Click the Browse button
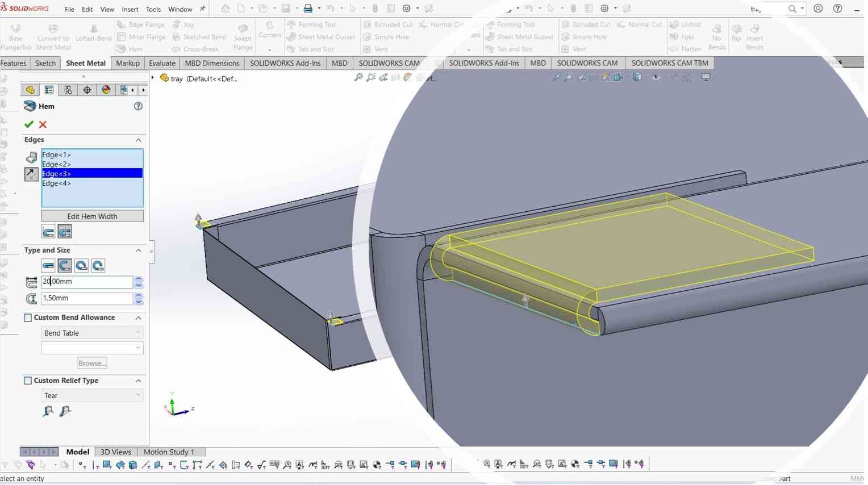This screenshot has width=868, height=485. (x=92, y=363)
